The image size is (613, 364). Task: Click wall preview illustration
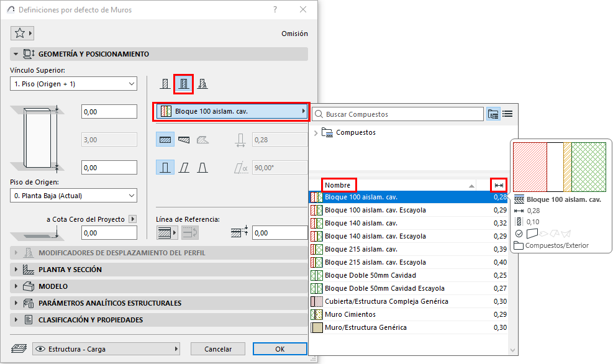coord(37,140)
